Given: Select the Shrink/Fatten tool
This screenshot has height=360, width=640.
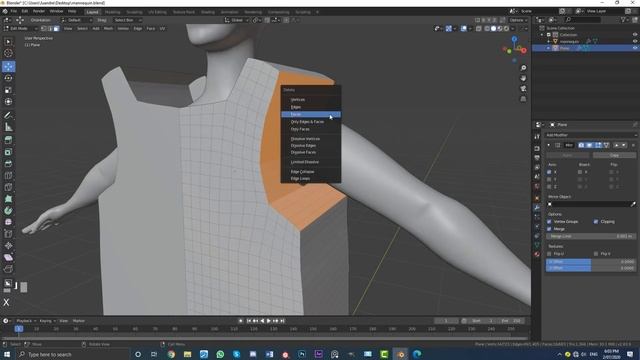Looking at the screenshot, I should click(8, 246).
